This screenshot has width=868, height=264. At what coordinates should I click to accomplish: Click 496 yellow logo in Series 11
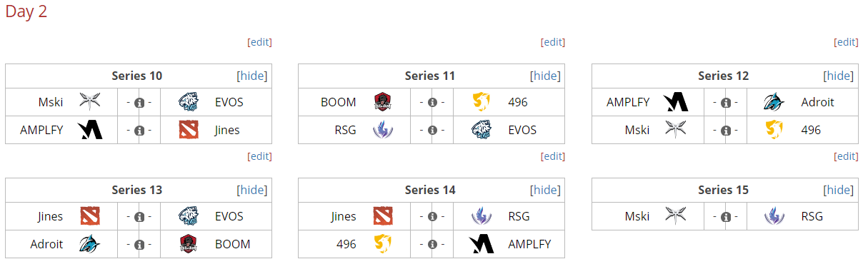click(482, 102)
